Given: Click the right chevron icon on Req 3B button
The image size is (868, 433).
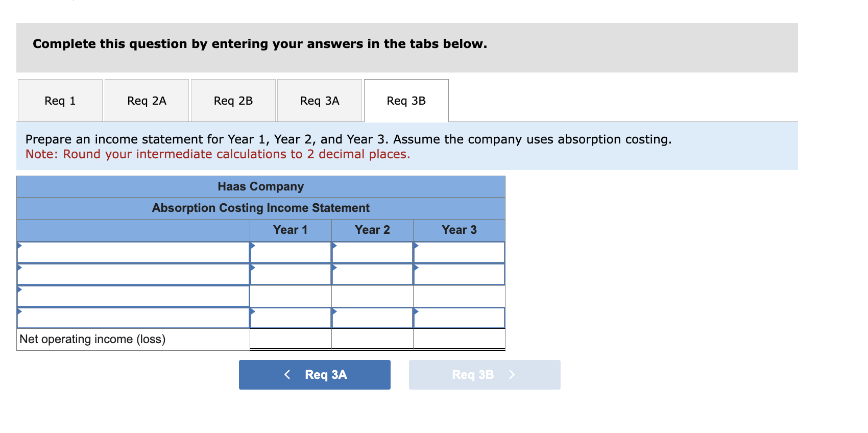Looking at the screenshot, I should [x=512, y=374].
